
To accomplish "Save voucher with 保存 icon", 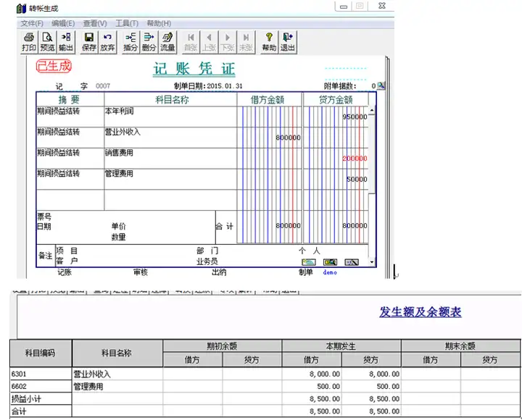I will [x=89, y=42].
